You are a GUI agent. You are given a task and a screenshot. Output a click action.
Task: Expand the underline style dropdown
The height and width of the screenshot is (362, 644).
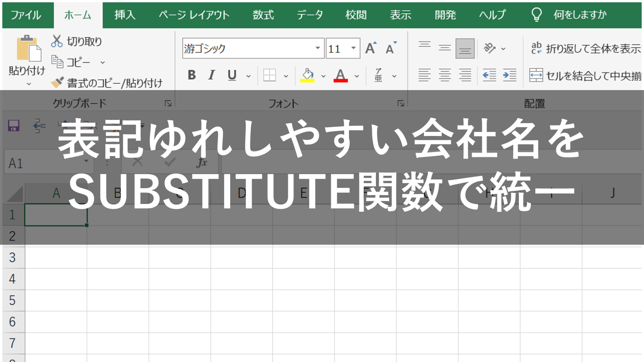(x=248, y=76)
